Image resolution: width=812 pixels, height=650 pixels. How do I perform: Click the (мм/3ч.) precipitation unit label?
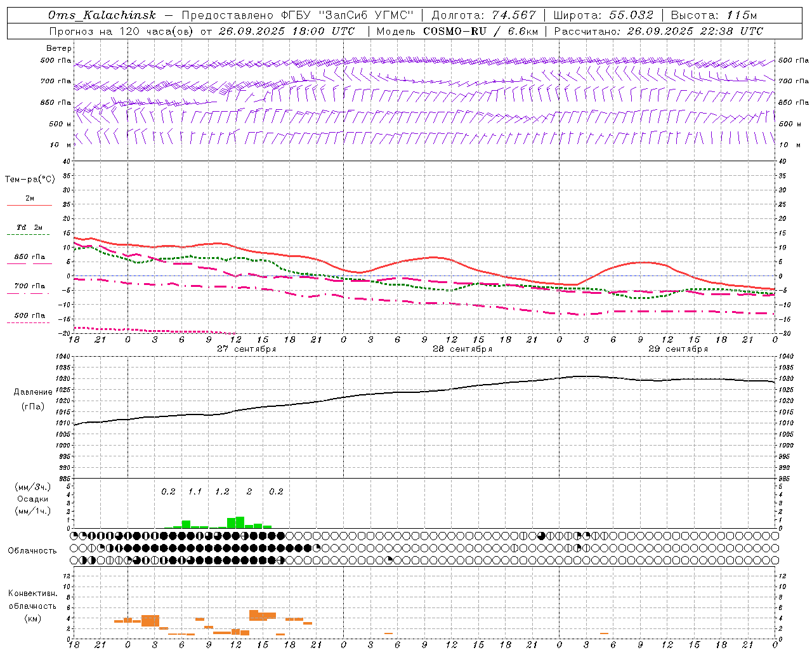click(x=32, y=487)
